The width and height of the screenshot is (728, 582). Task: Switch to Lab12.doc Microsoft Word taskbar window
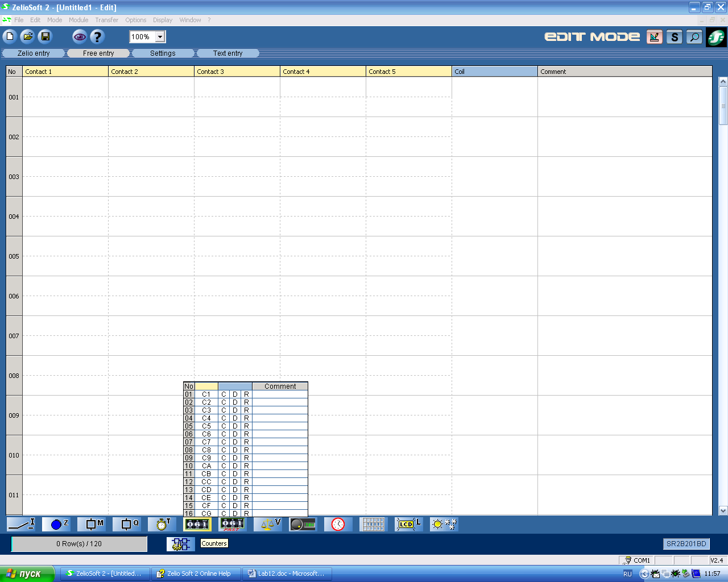tap(287, 573)
